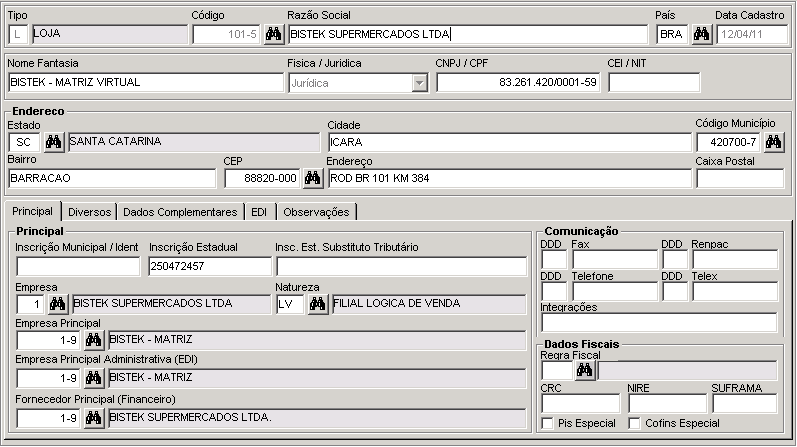The image size is (797, 447).
Task: Click DDD field next to Fax
Action: coord(554,259)
